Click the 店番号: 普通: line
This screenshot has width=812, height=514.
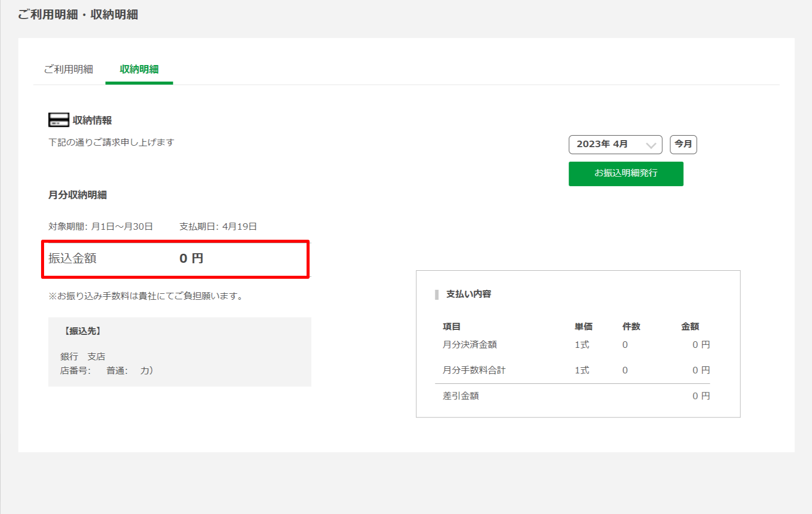coord(107,370)
